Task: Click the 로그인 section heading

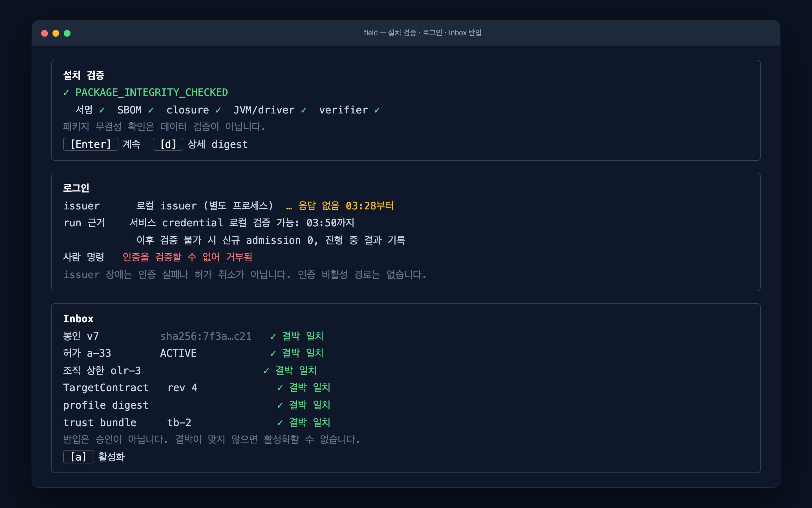Action: 76,188
